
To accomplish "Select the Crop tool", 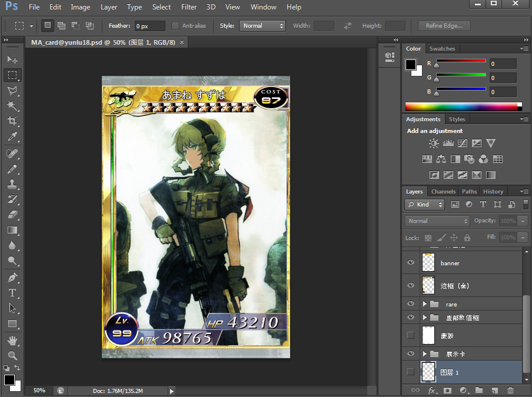I will [12, 121].
